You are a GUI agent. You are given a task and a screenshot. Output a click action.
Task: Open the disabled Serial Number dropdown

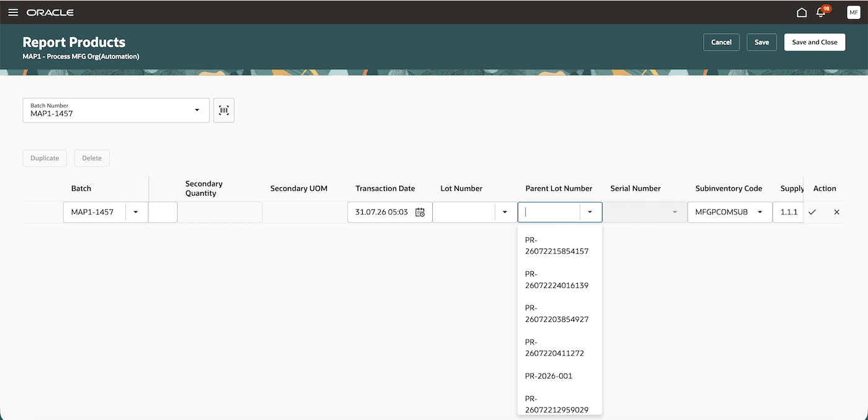675,212
